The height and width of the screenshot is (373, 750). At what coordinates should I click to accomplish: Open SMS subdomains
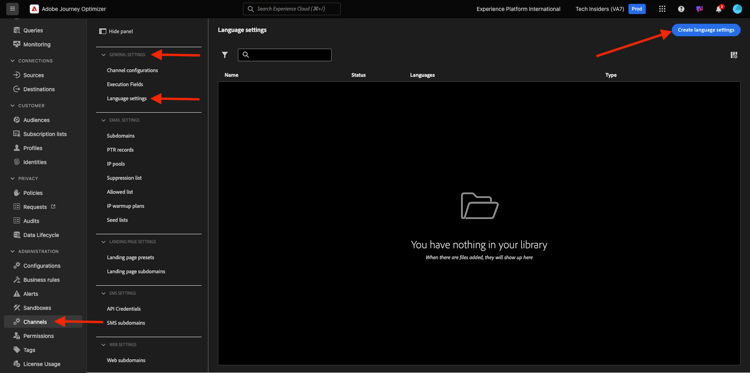coord(126,323)
